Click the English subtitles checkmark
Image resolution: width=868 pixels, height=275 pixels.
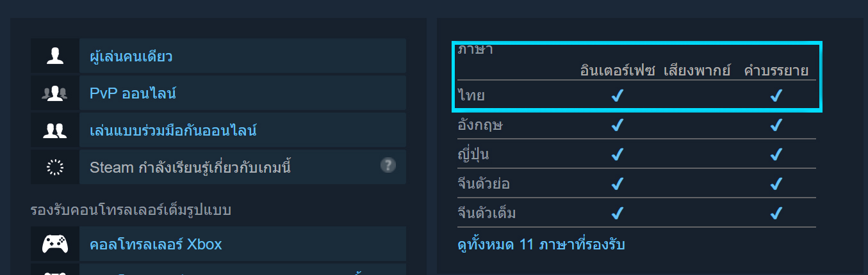click(776, 125)
